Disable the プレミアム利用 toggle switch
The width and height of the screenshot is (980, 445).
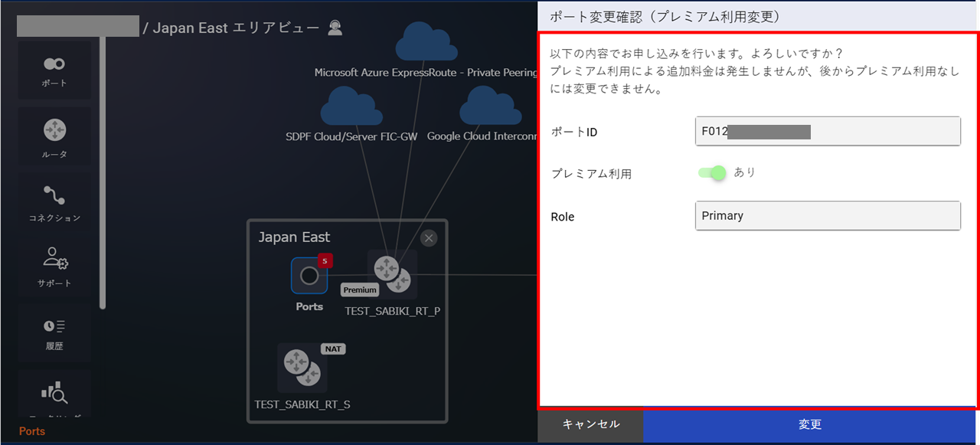[x=712, y=173]
